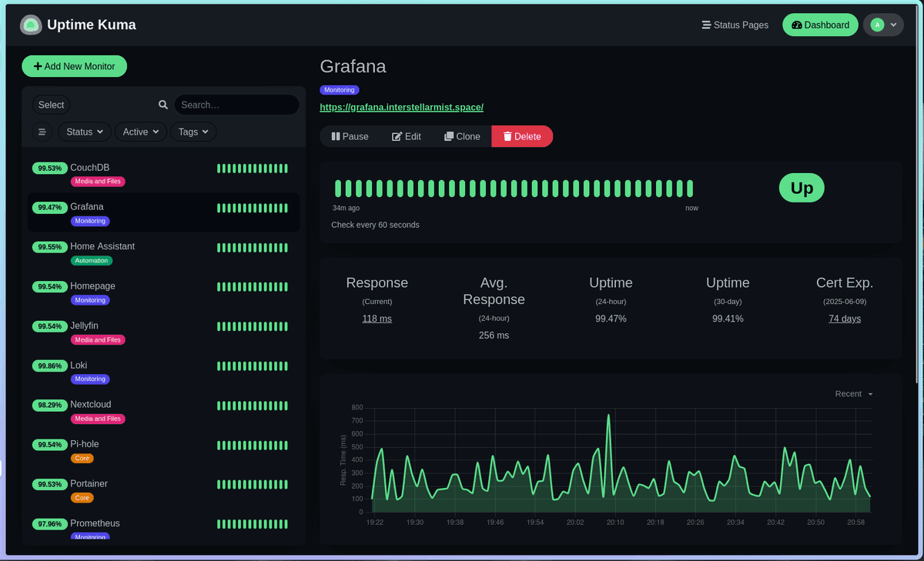Screen dimensions: 924x561
Task: Open the user avatar menu
Action: click(x=882, y=25)
